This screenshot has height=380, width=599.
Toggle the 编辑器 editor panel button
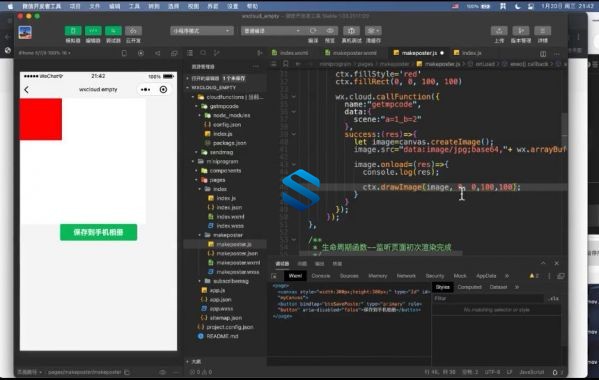(93, 31)
